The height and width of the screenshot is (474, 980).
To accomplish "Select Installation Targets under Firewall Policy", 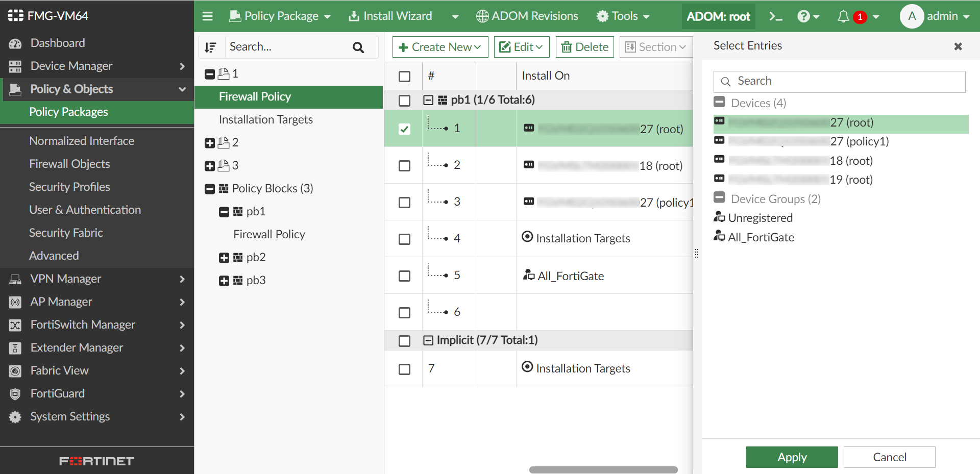I will 266,119.
